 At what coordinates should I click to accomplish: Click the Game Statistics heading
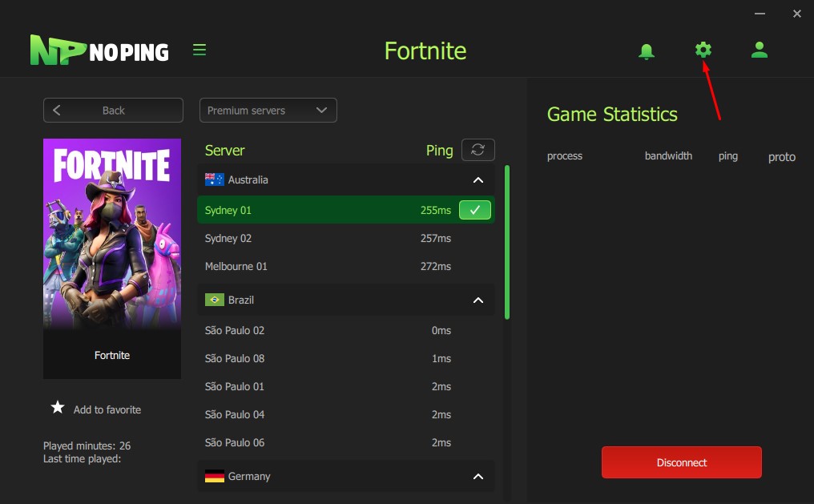[612, 115]
